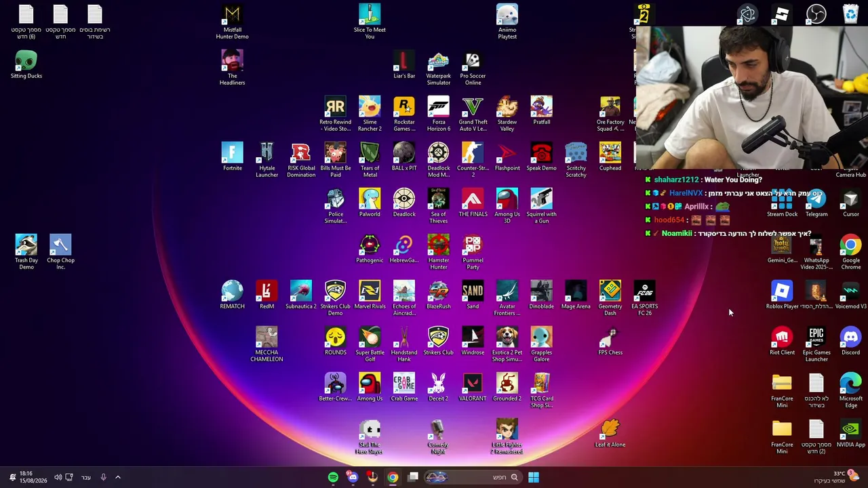Open the Grounded 2 shortcut
The width and height of the screenshot is (868, 488).
pos(507,388)
